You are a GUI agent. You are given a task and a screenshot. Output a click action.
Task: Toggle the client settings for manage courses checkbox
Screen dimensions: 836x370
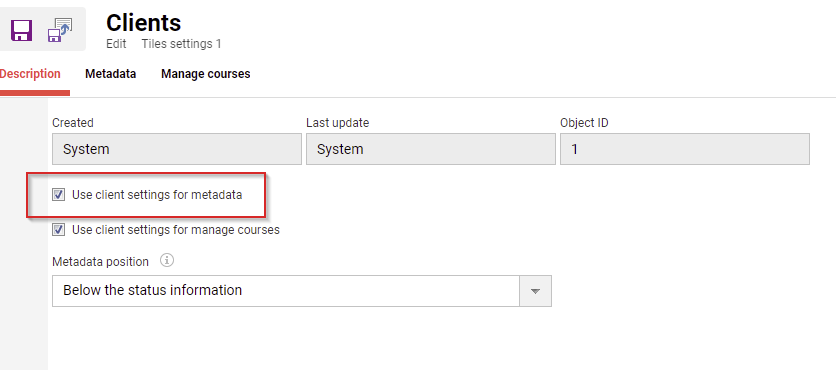point(59,230)
